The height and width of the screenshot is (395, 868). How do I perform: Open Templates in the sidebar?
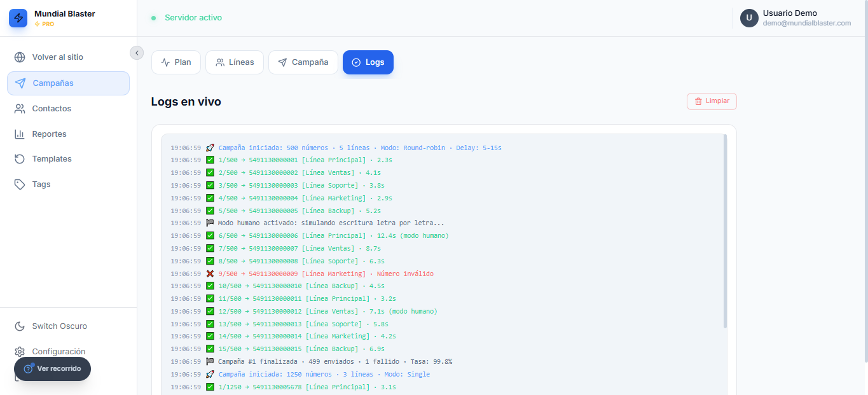point(68,159)
